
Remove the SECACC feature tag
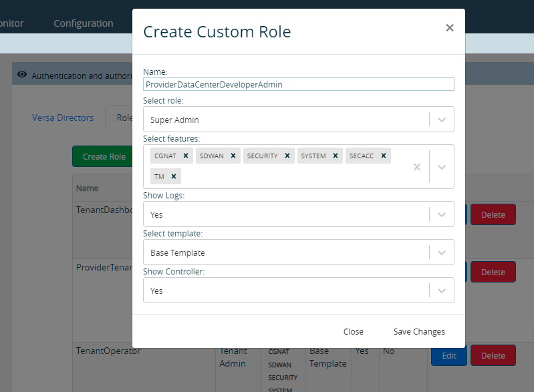[383, 156]
